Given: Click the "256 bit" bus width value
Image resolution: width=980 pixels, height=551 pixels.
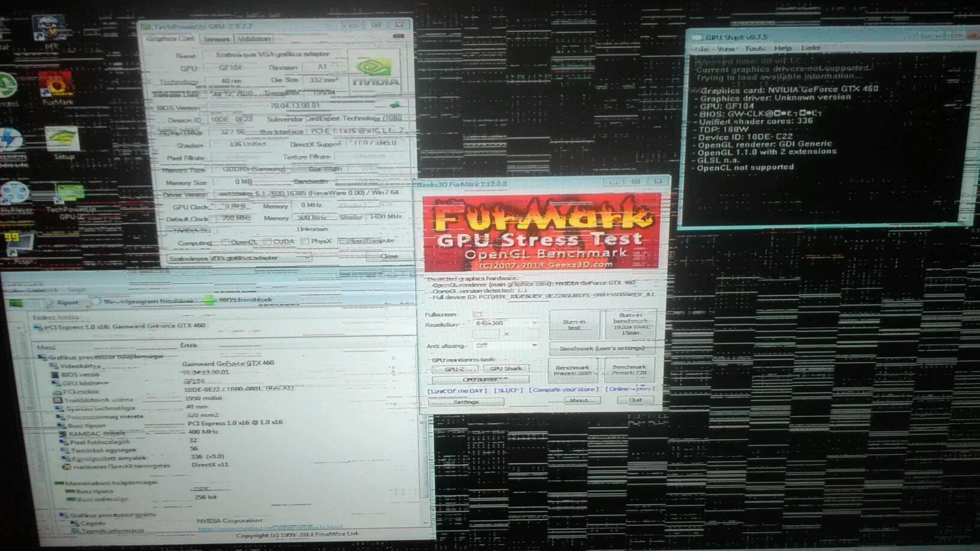Looking at the screenshot, I should coord(205,498).
